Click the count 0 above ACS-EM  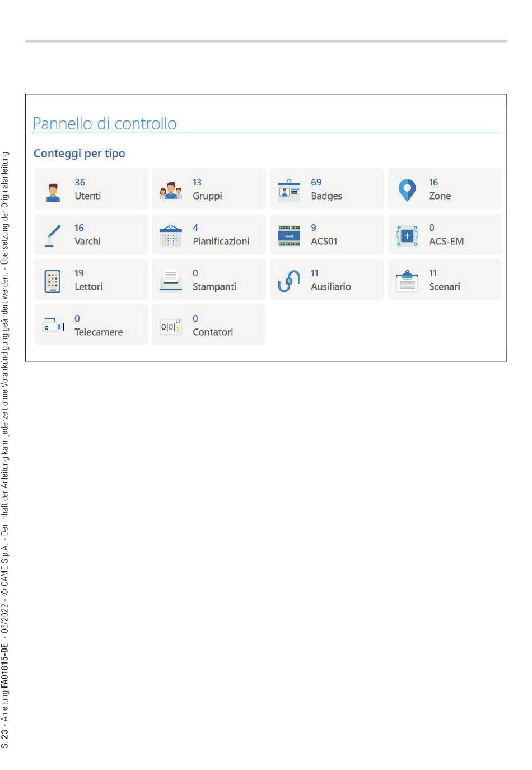pos(432,228)
